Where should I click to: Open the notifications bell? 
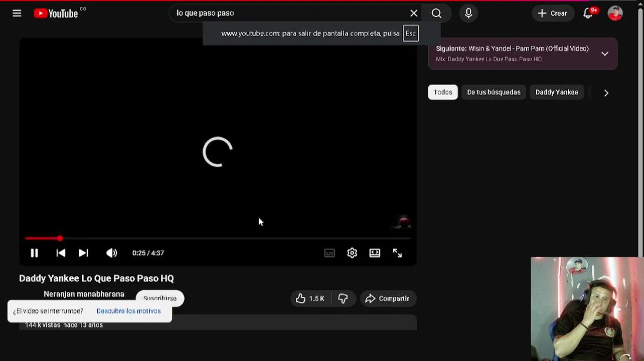(588, 14)
